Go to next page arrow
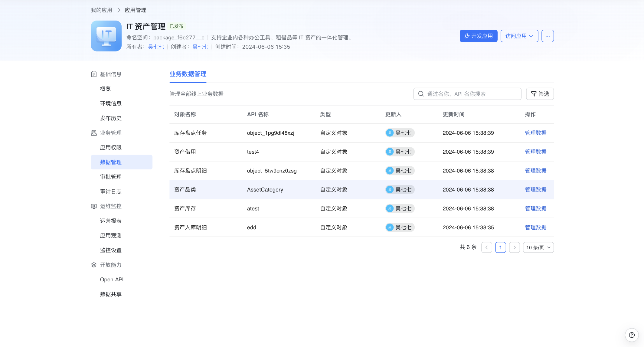 pyautogui.click(x=515, y=247)
